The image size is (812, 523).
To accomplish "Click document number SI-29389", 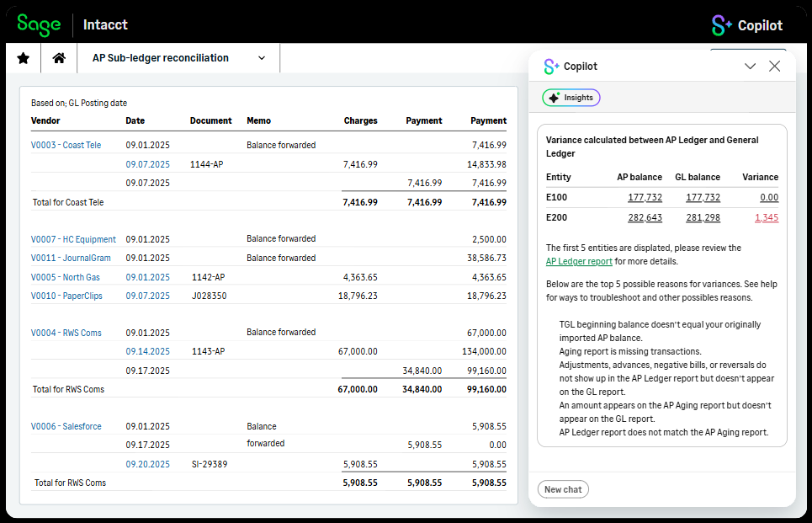I will [210, 464].
